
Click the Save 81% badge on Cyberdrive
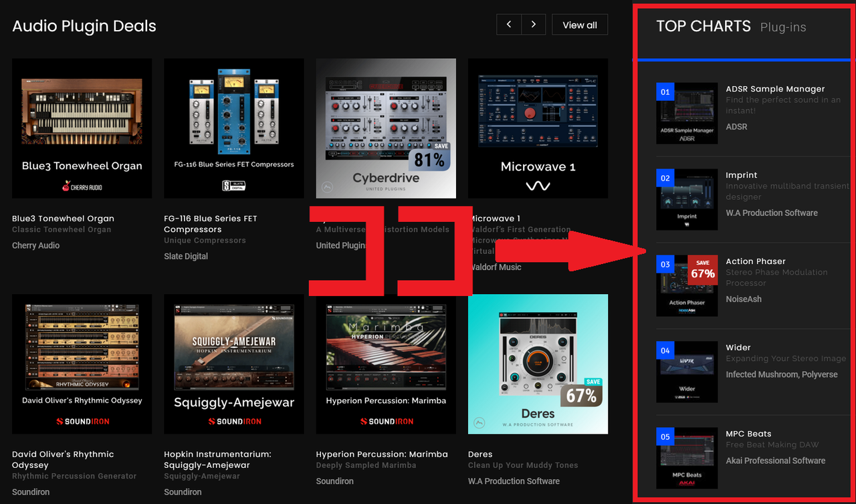(x=430, y=156)
